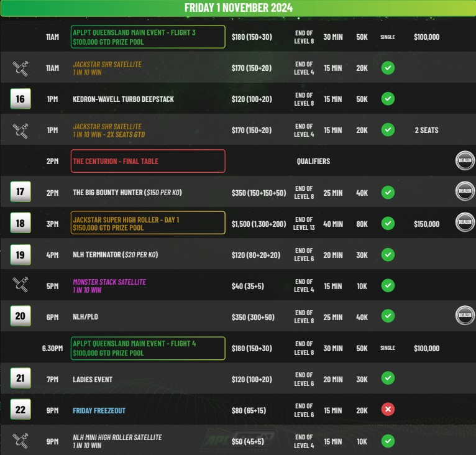Image resolution: width=476 pixels, height=455 pixels.
Task: Click dealer chip icon on The Centurion row
Action: [x=465, y=160]
